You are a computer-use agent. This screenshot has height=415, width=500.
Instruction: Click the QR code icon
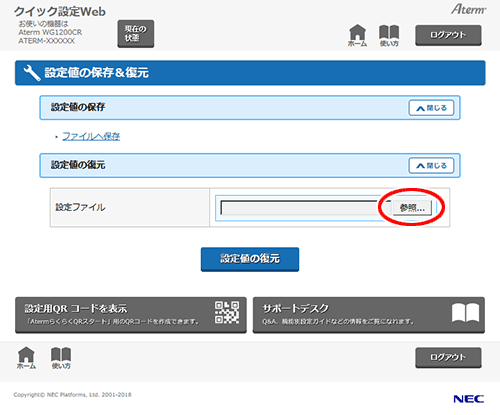click(x=227, y=312)
